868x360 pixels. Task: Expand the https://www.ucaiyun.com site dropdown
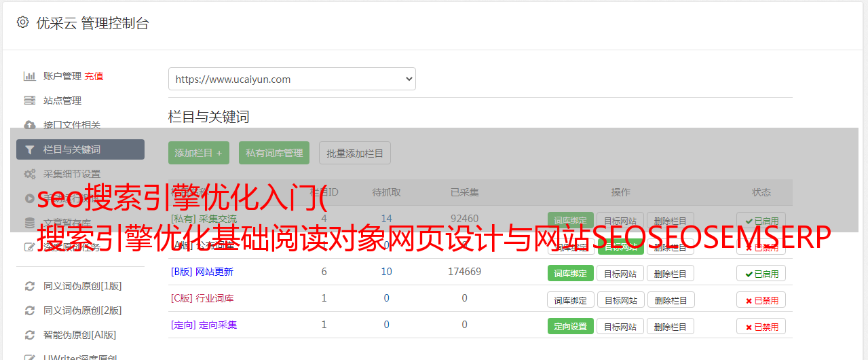pos(292,79)
